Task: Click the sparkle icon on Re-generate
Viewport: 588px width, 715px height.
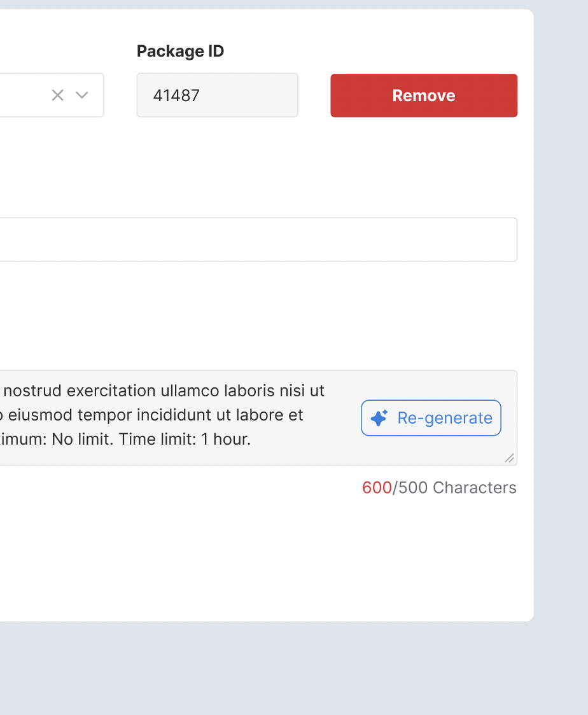Action: [379, 418]
